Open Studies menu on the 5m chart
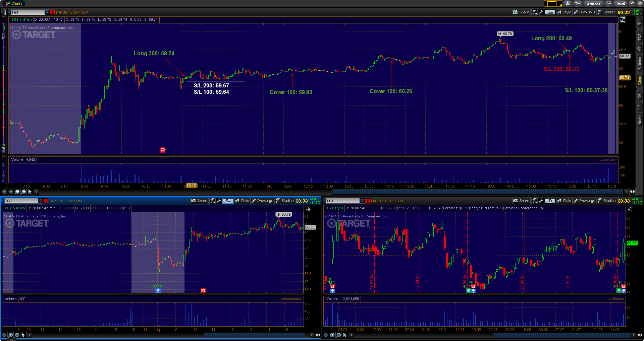The image size is (644, 341). 284,201
